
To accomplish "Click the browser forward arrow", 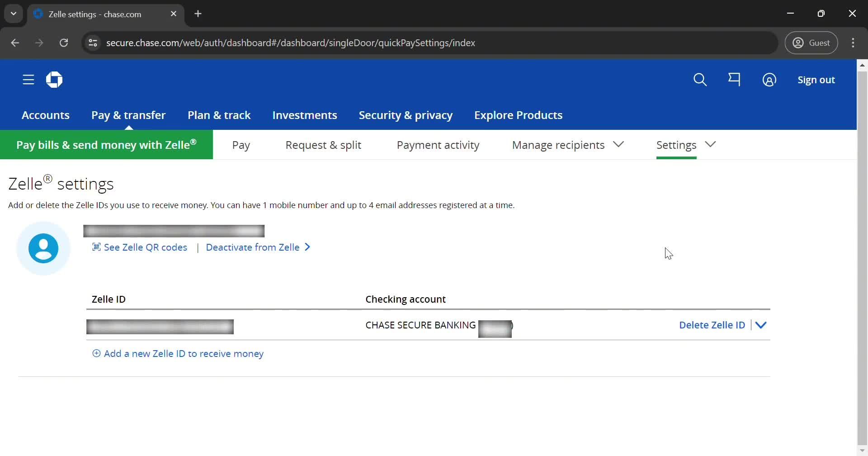I will tap(39, 43).
